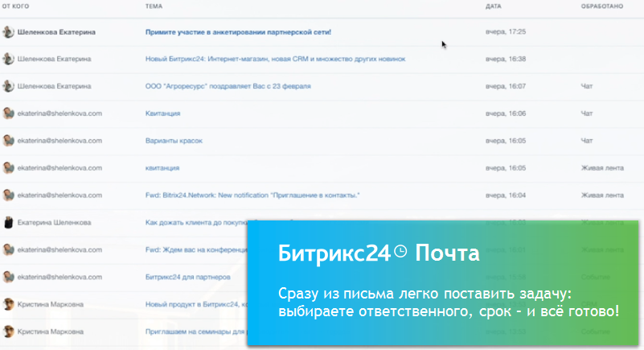Sort emails by 'ДАТА' column header
Viewport: 644px width, 350px height.
[494, 6]
